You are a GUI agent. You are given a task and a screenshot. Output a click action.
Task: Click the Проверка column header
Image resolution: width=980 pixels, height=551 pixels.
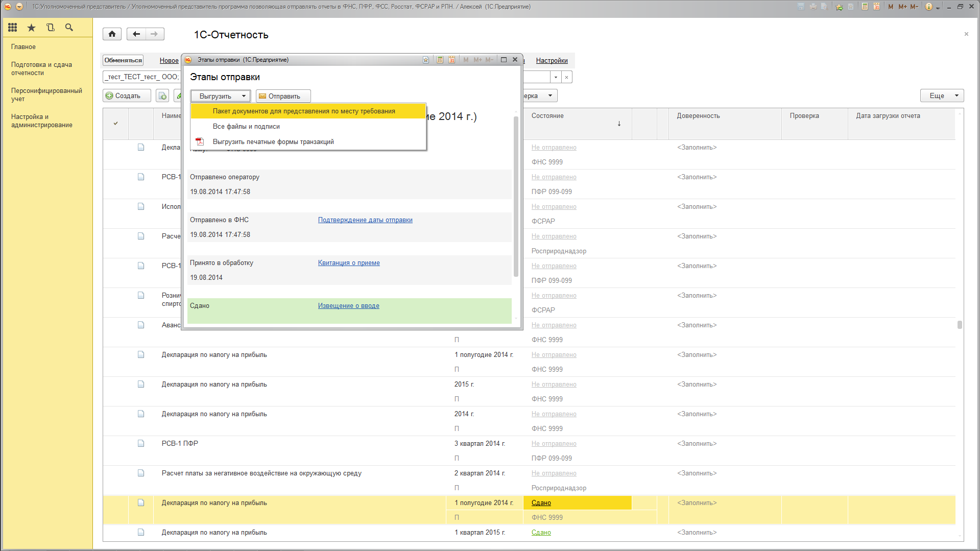coord(815,124)
